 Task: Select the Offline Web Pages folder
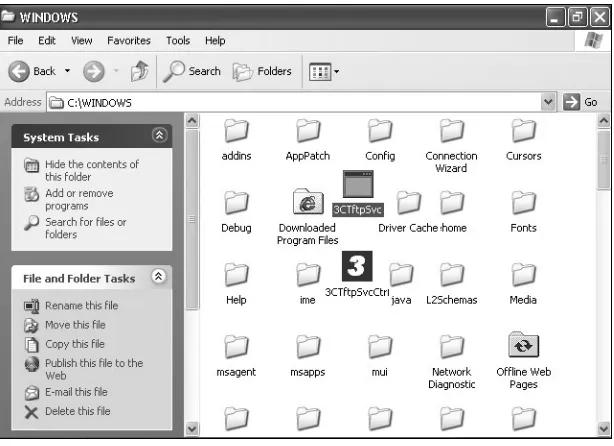pyautogui.click(x=524, y=361)
